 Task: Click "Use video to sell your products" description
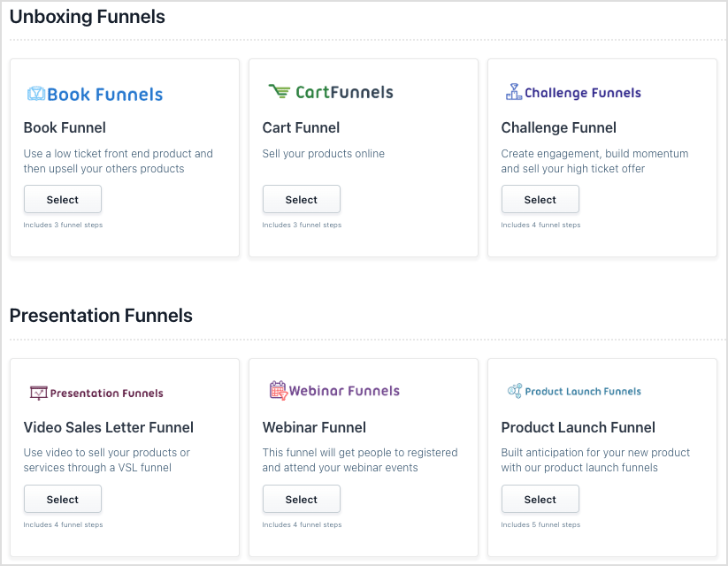pyautogui.click(x=107, y=460)
